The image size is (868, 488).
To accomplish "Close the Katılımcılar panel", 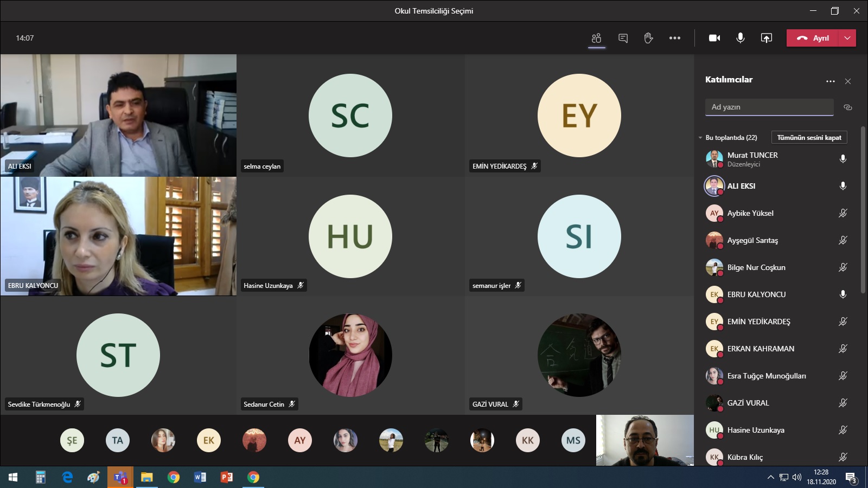I will (848, 81).
